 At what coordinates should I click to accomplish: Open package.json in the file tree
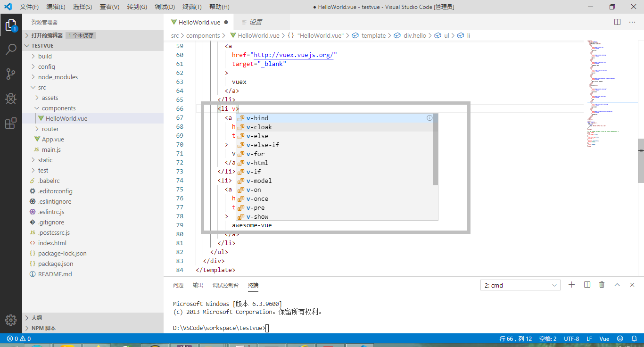click(x=93, y=264)
